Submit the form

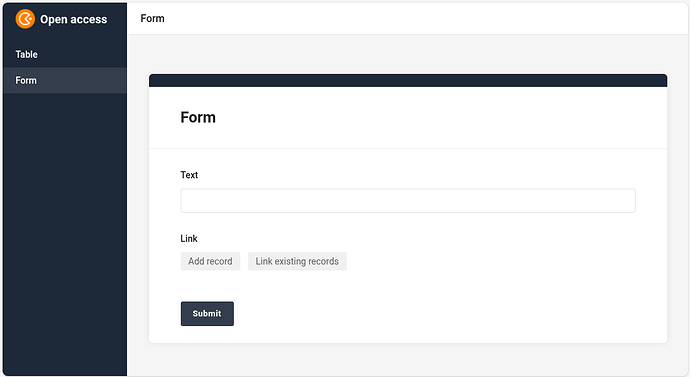207,314
